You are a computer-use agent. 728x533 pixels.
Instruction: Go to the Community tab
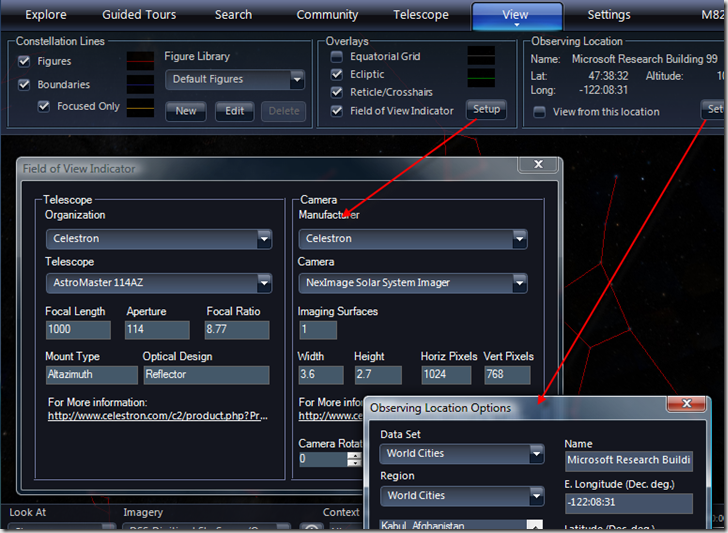click(x=327, y=15)
